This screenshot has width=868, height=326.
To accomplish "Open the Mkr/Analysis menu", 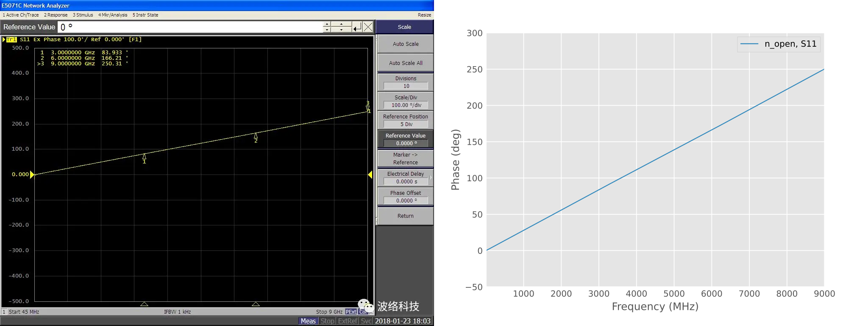I will tap(113, 15).
